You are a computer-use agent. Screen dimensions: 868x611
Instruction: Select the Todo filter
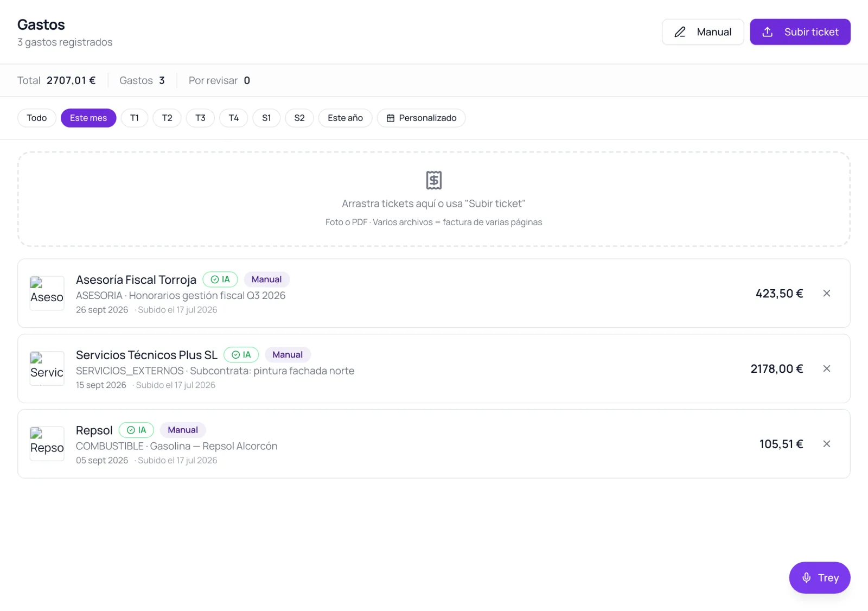37,118
